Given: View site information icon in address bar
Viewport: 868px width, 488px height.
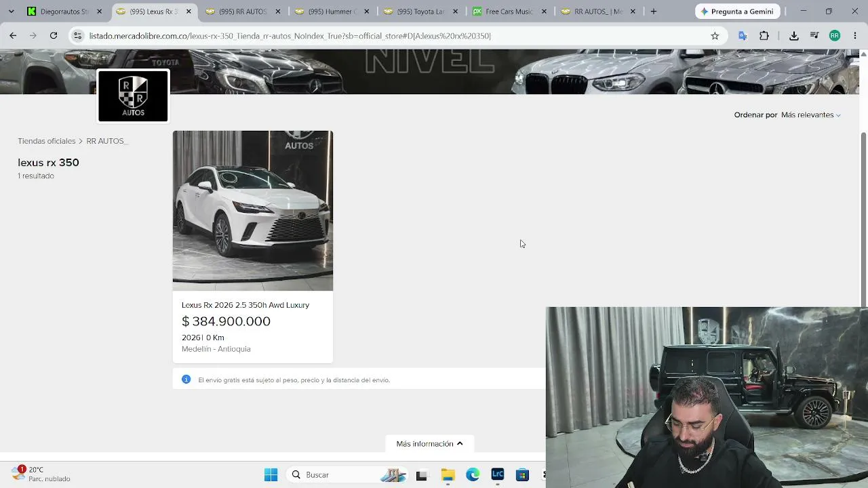Looking at the screenshot, I should click(77, 36).
